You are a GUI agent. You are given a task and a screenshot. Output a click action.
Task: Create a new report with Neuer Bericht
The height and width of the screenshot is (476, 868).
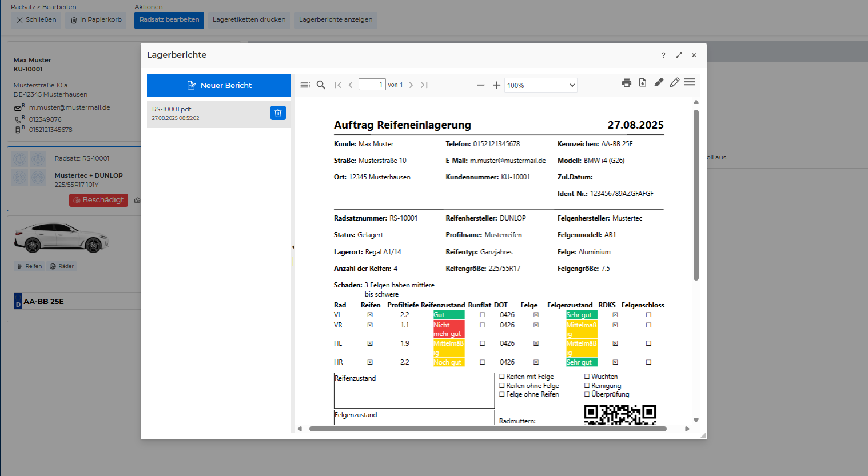(219, 85)
